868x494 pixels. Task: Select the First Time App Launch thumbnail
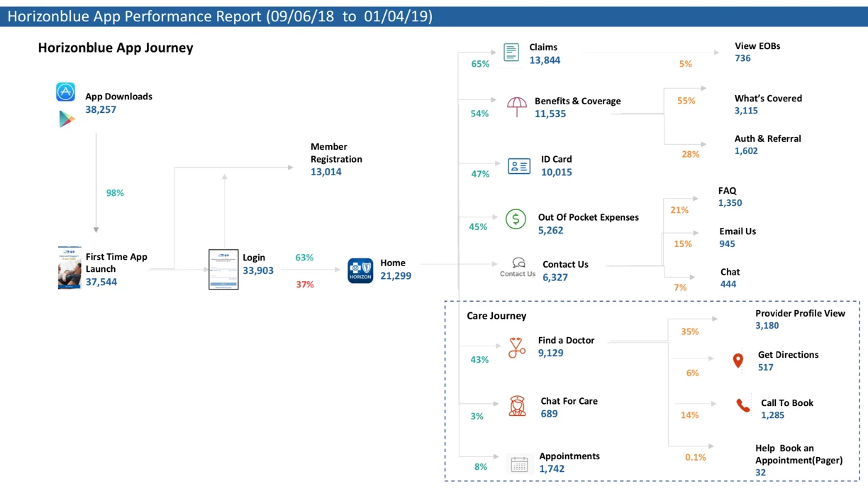(x=69, y=268)
